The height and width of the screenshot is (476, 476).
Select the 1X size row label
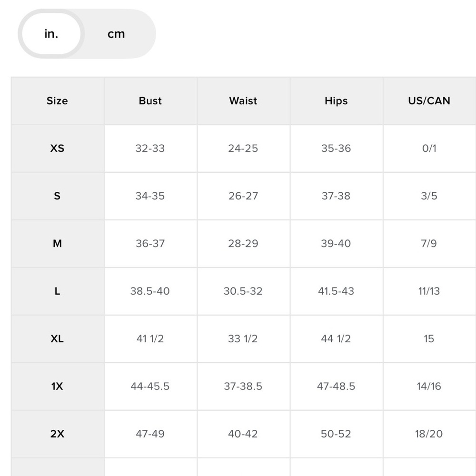[57, 387]
